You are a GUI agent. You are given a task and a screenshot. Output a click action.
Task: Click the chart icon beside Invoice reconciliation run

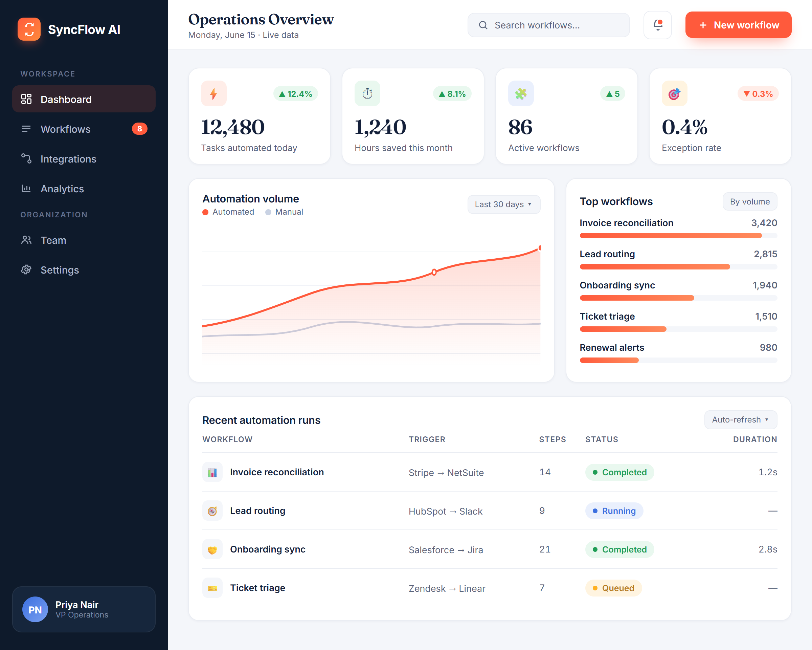coord(212,472)
